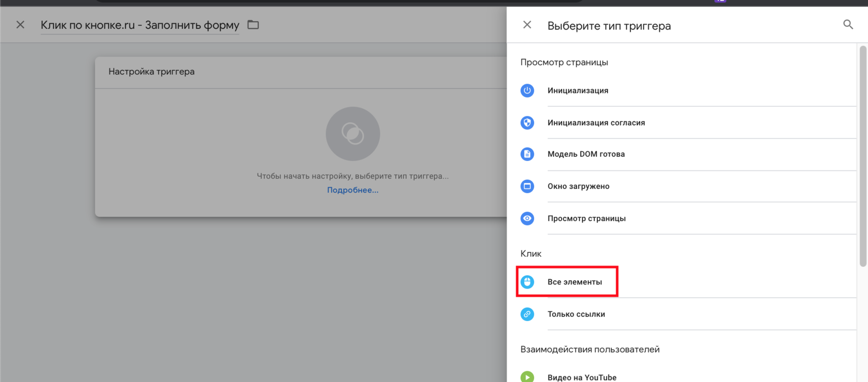The width and height of the screenshot is (868, 382).
Task: Open the 'Подробнее...' link
Action: coord(352,190)
